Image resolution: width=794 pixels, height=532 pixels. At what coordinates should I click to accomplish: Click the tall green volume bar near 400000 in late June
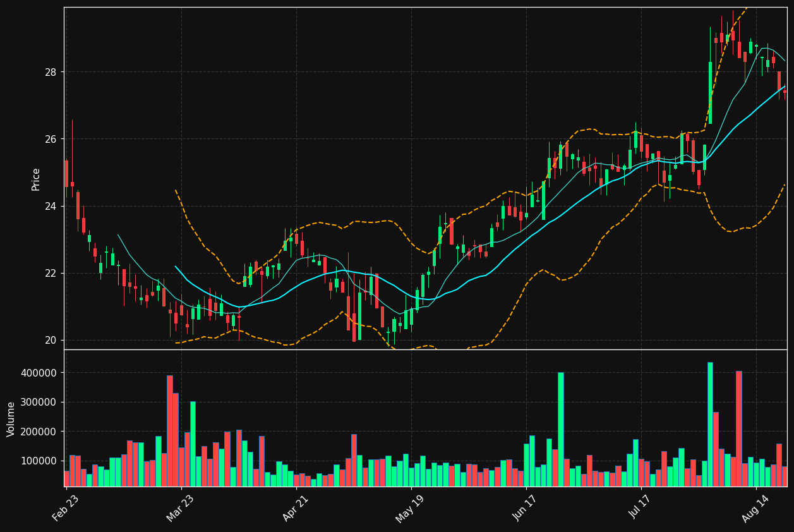[x=561, y=430]
